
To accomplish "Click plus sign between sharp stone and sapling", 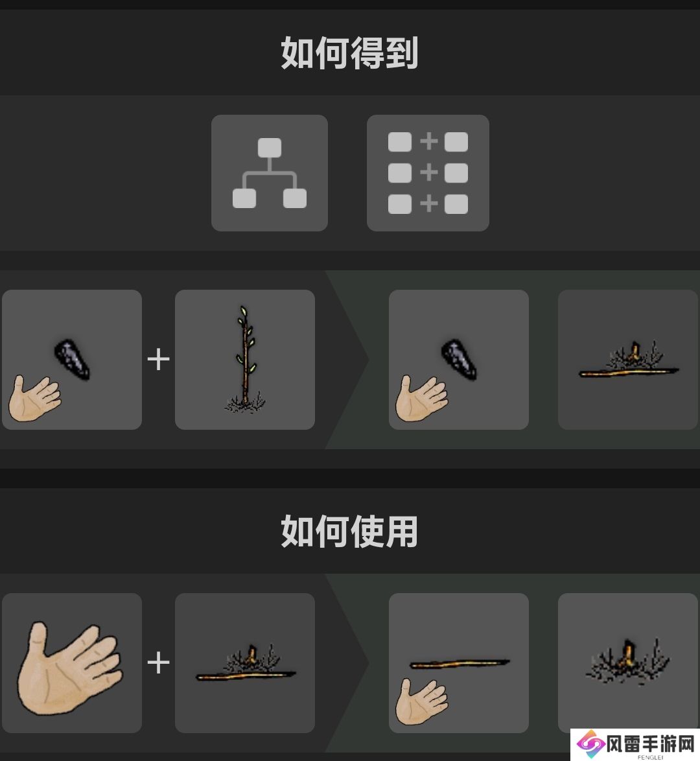I will (158, 360).
